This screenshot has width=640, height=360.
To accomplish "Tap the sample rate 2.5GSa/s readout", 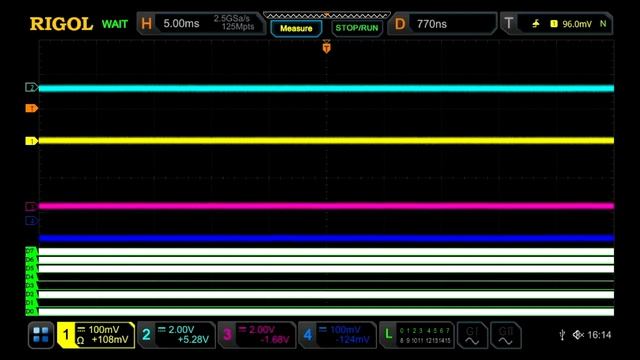I will (x=231, y=19).
